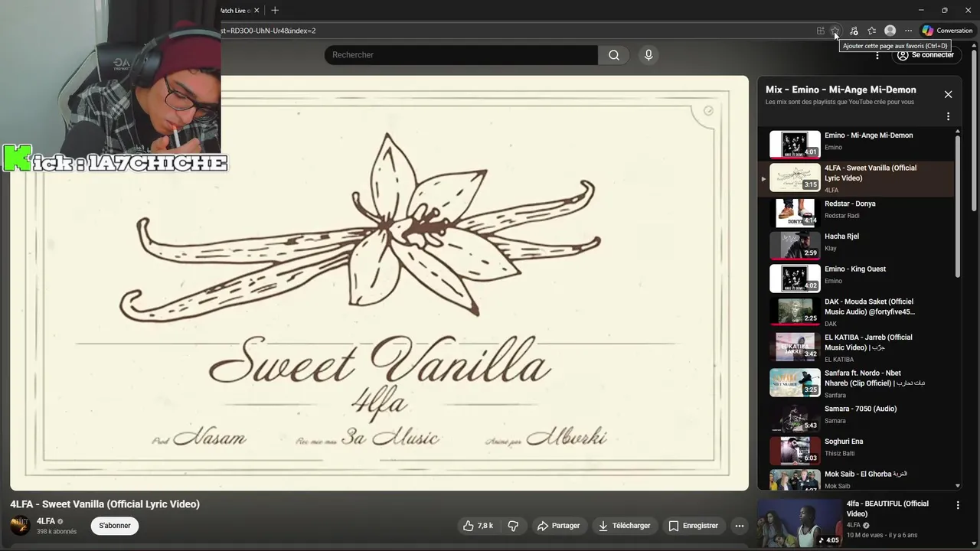980x551 pixels.
Task: Add this page to favorites star
Action: coord(835,31)
